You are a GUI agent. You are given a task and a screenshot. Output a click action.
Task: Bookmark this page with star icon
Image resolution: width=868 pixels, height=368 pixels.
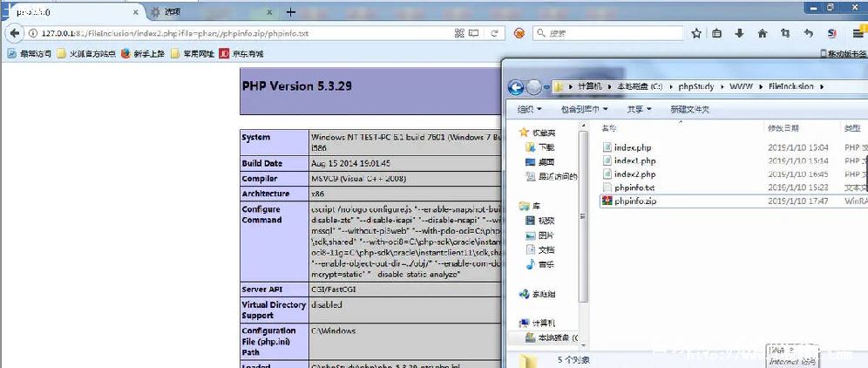pyautogui.click(x=696, y=33)
